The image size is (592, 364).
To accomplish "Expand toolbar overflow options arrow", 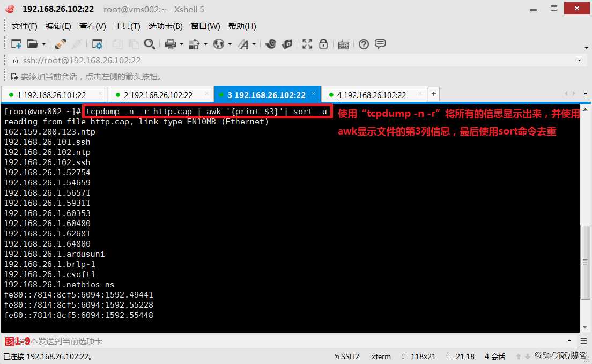I will pyautogui.click(x=586, y=48).
